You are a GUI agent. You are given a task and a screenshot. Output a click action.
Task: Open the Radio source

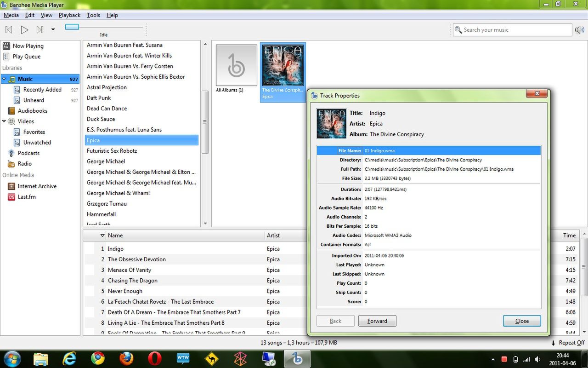(24, 164)
